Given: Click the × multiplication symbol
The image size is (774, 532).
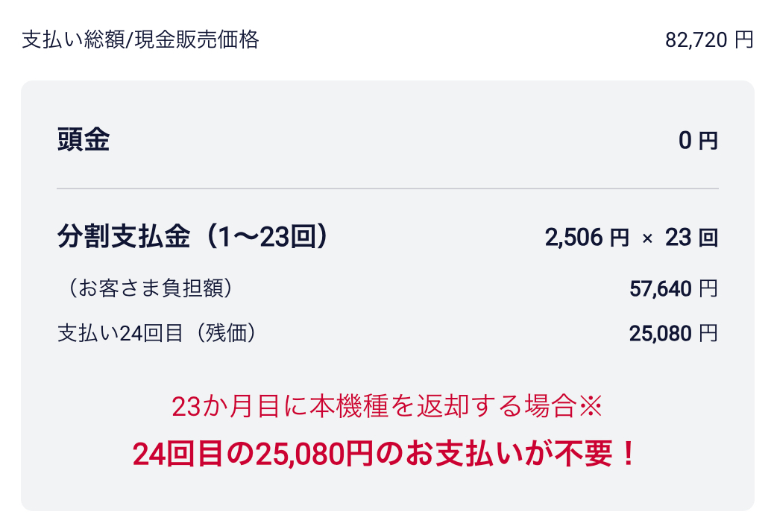Looking at the screenshot, I should [646, 238].
